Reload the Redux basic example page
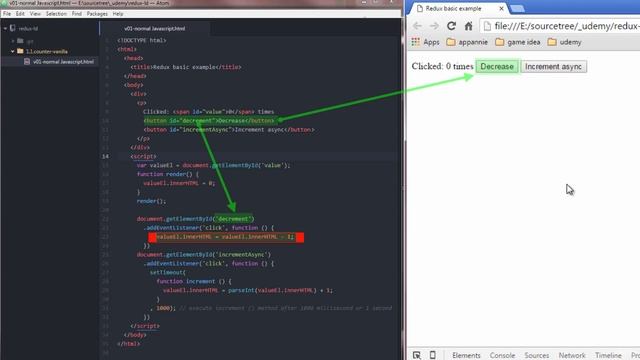This screenshot has height=360, width=640. point(451,26)
